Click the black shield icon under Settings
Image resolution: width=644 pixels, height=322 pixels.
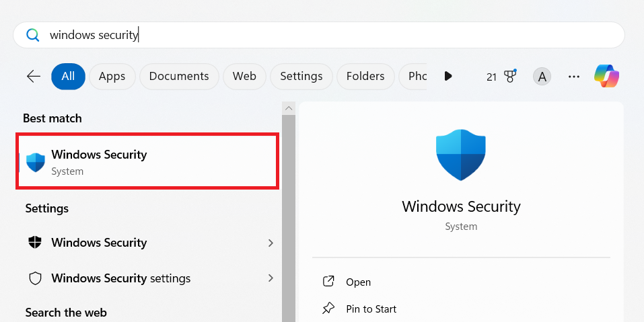coord(35,243)
